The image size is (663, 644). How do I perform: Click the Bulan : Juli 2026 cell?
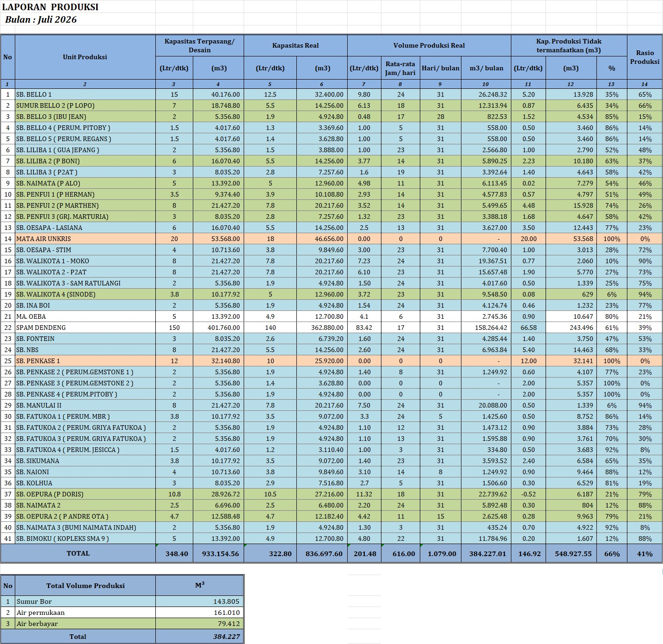pos(41,19)
